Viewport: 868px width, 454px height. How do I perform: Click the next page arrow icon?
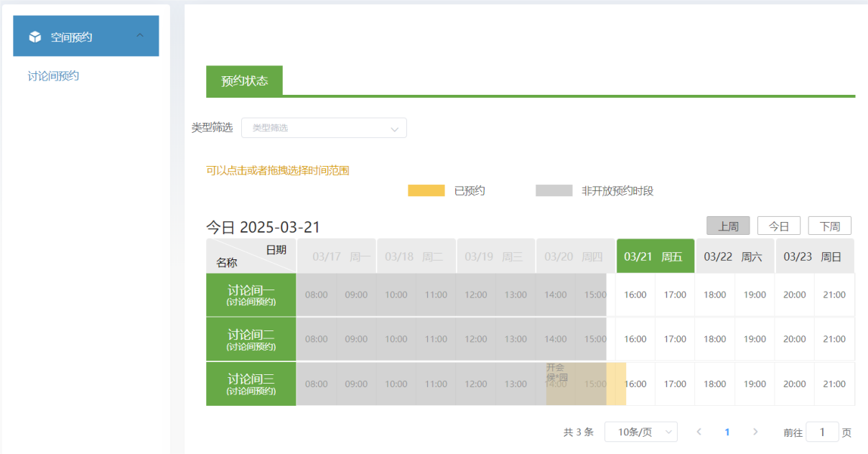coord(755,432)
